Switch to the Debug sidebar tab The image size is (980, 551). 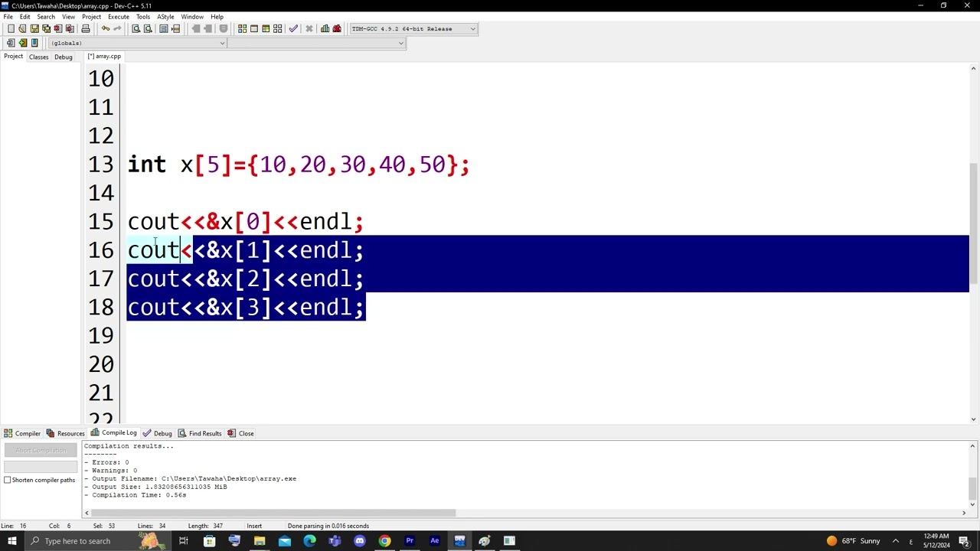click(64, 57)
